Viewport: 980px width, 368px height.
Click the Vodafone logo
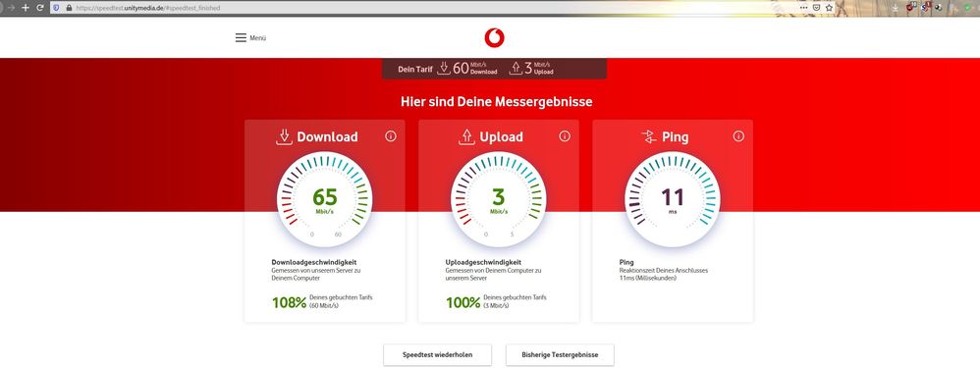494,38
